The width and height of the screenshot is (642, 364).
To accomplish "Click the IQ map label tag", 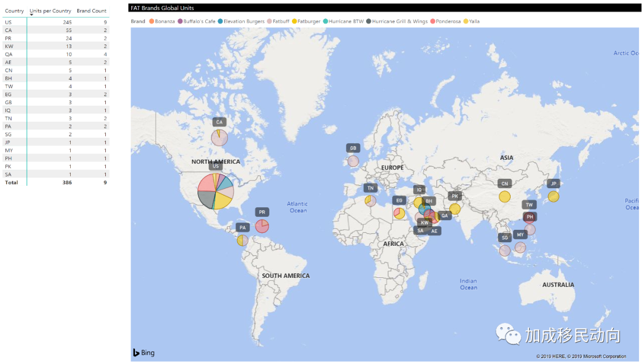I will point(419,190).
